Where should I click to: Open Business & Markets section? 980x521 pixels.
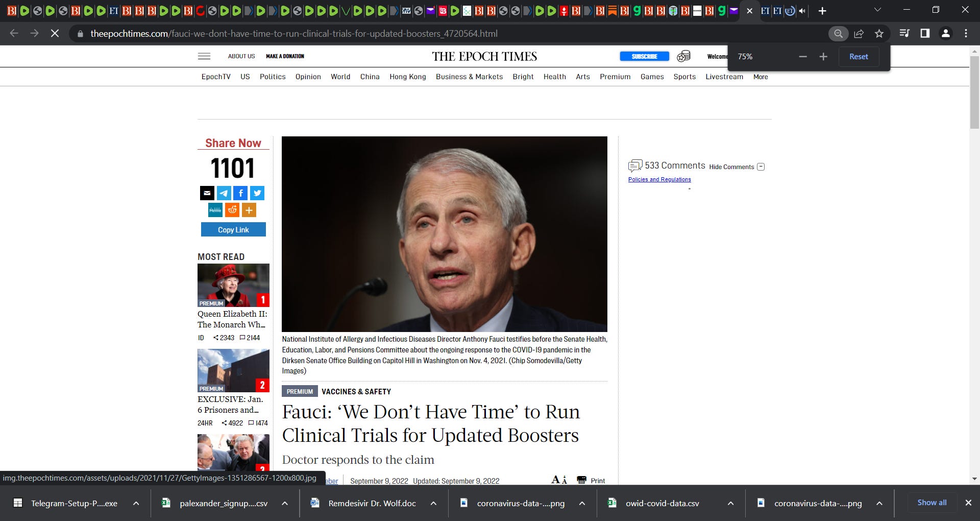469,77
